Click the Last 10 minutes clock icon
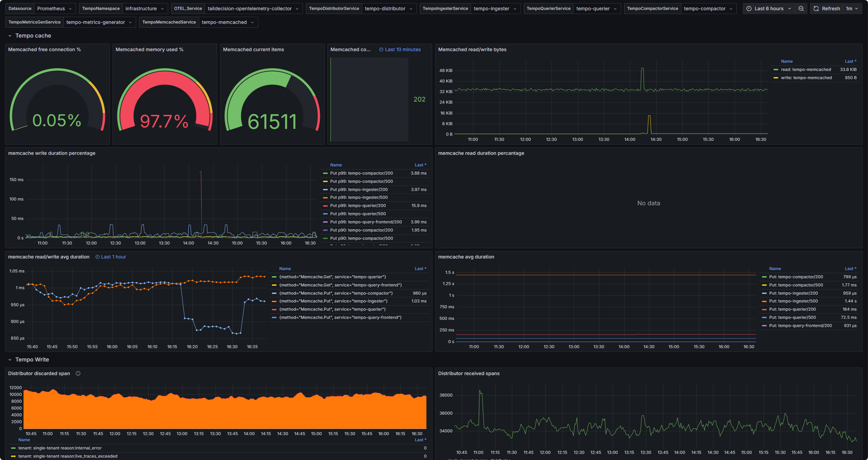 tap(381, 49)
